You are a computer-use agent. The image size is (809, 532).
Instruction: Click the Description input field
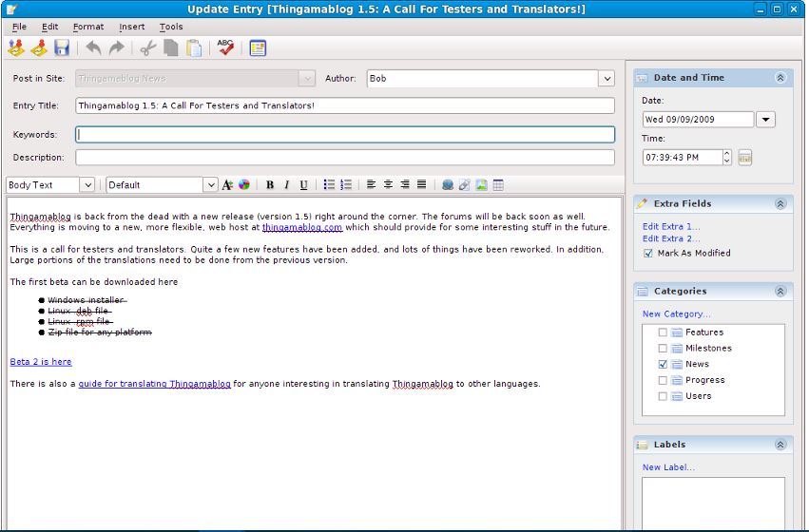345,158
